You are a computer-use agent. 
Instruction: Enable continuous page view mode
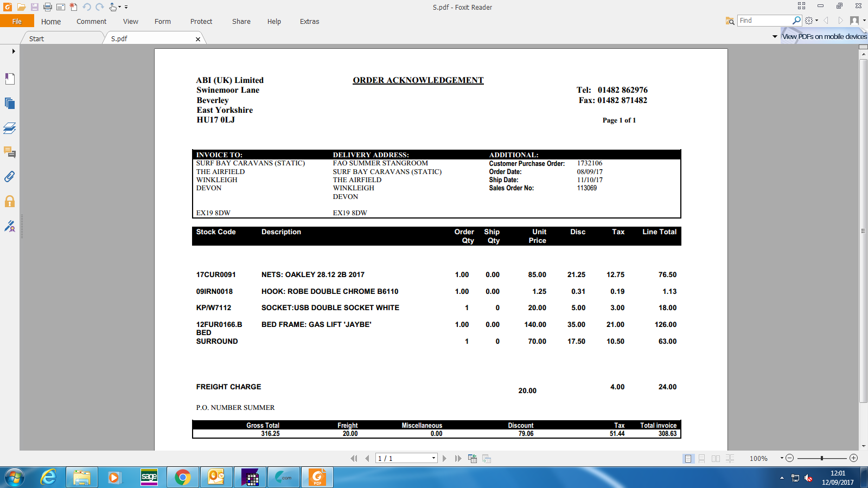coord(701,459)
